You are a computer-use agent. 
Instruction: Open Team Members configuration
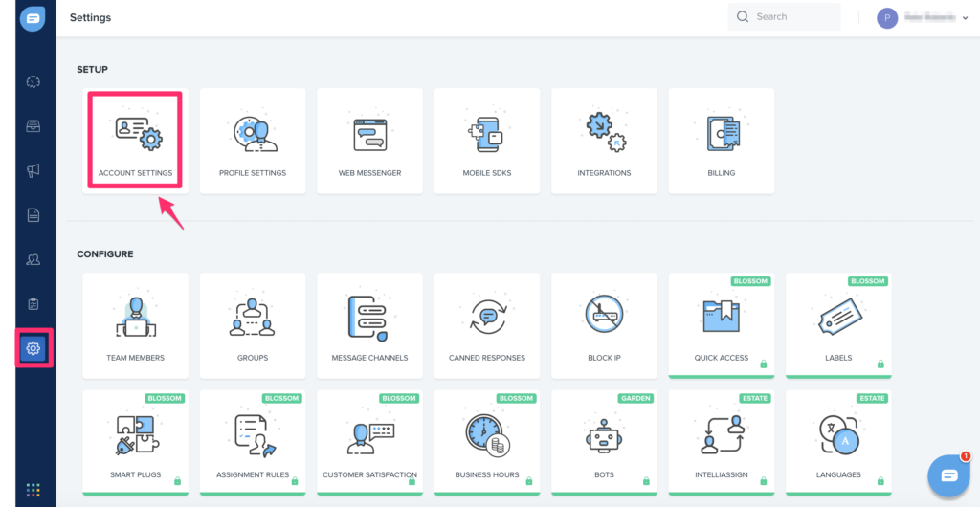click(135, 325)
